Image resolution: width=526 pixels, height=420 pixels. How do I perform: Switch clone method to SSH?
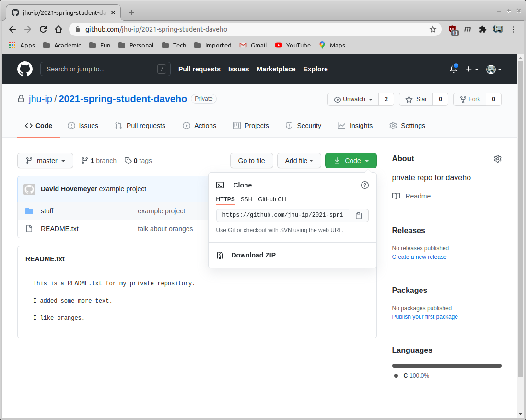[x=246, y=199]
